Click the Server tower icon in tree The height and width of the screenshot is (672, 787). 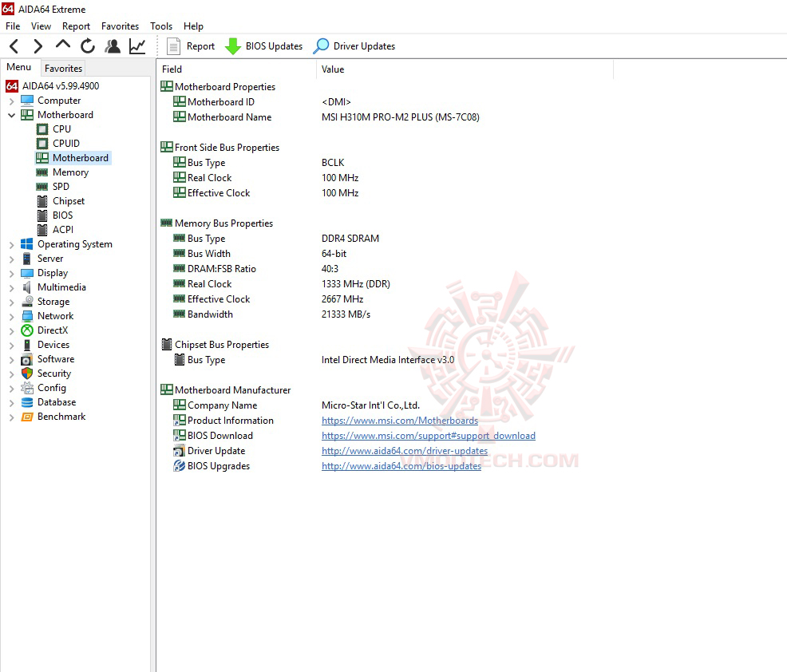coord(27,259)
